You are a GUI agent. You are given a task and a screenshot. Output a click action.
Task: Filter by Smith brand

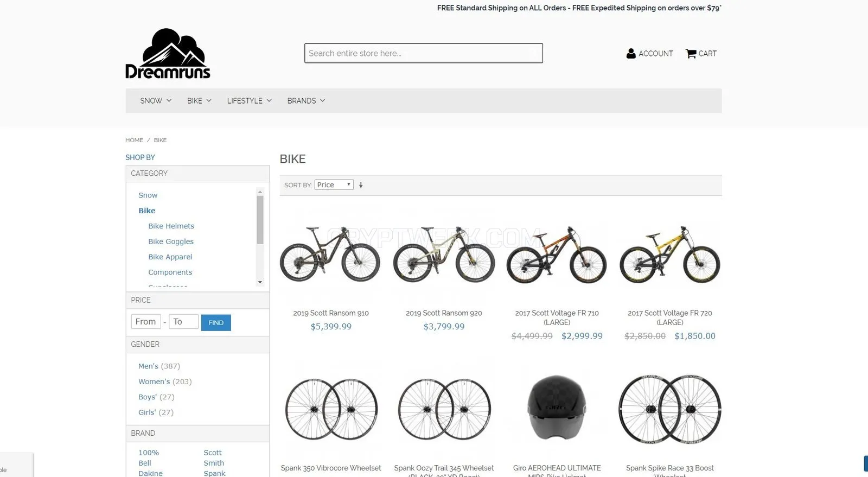coord(214,463)
